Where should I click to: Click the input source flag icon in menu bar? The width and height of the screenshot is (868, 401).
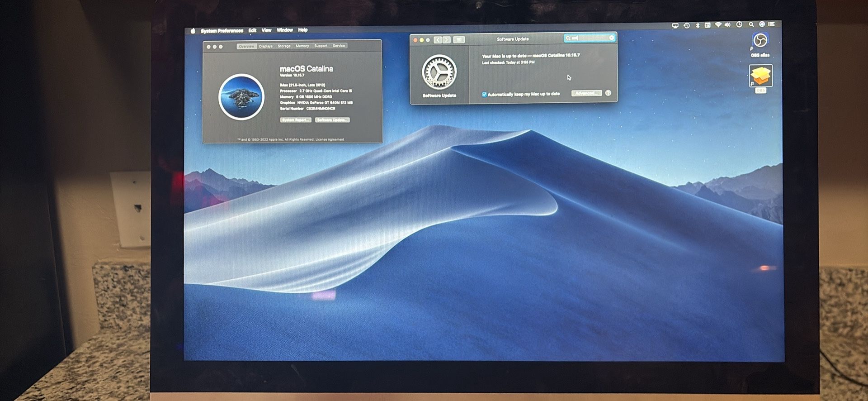[x=708, y=25]
